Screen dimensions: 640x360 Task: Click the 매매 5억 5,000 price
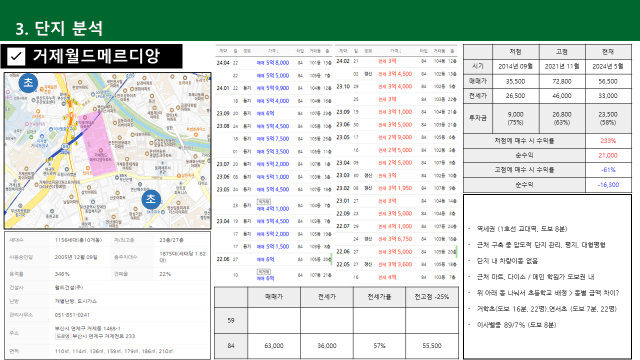273,76
